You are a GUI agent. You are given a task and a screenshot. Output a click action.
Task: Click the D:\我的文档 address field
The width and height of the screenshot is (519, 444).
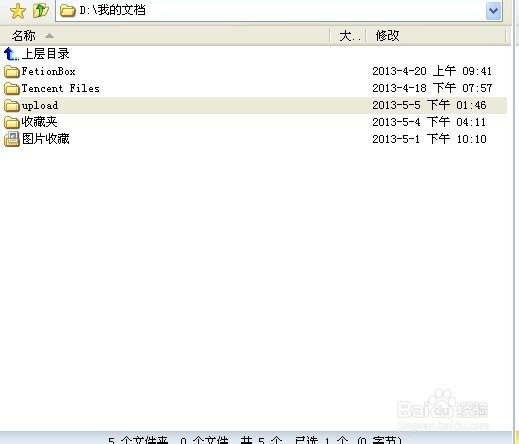278,11
